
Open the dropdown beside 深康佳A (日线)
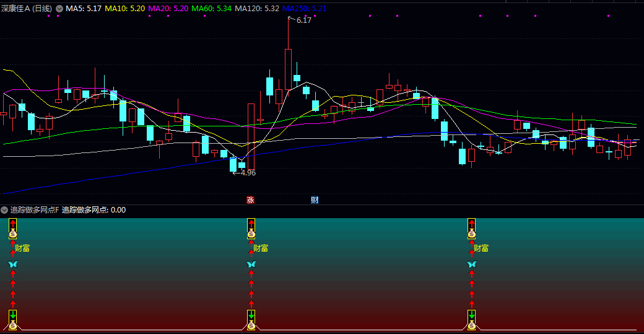59,8
